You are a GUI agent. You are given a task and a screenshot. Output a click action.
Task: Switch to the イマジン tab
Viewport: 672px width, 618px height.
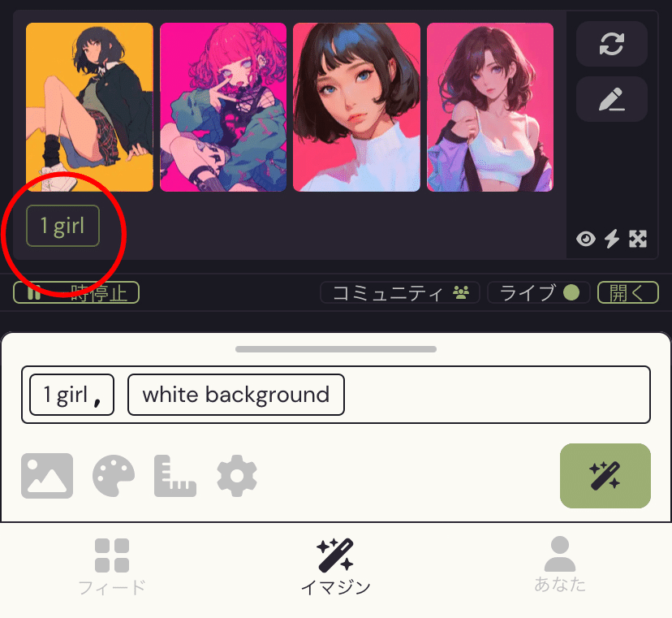(x=335, y=567)
